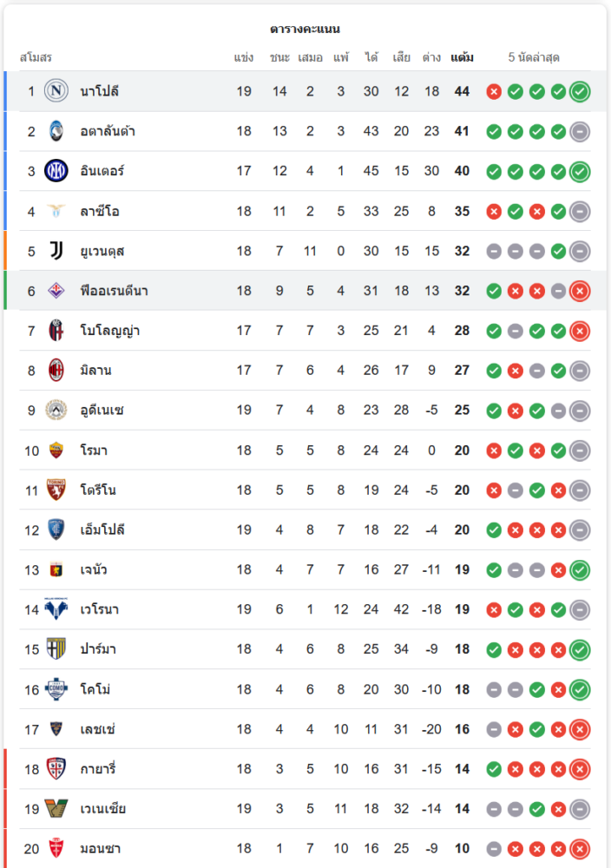
Task: Click Fiorentina's latest match loss indicator
Action: [580, 291]
